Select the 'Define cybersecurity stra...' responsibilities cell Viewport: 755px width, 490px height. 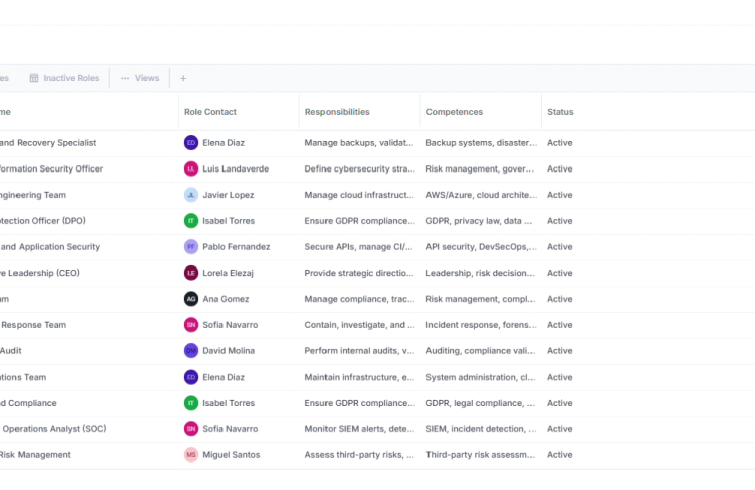click(x=359, y=169)
